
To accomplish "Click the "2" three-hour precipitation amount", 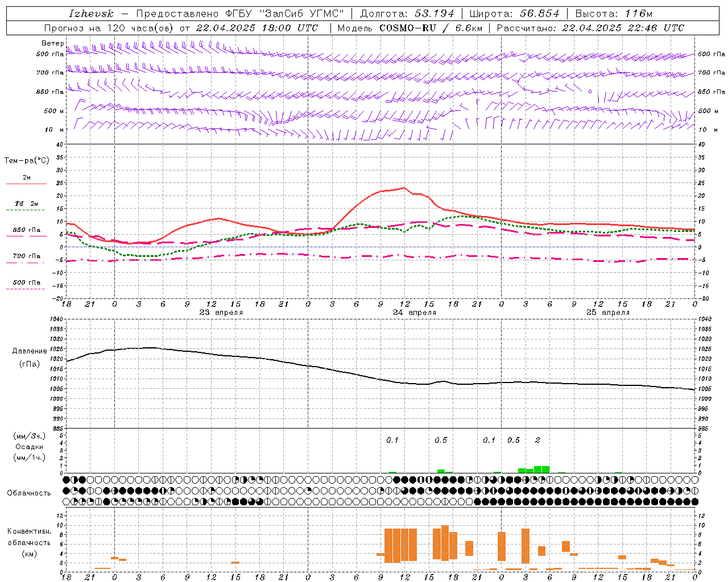I will point(537,440).
